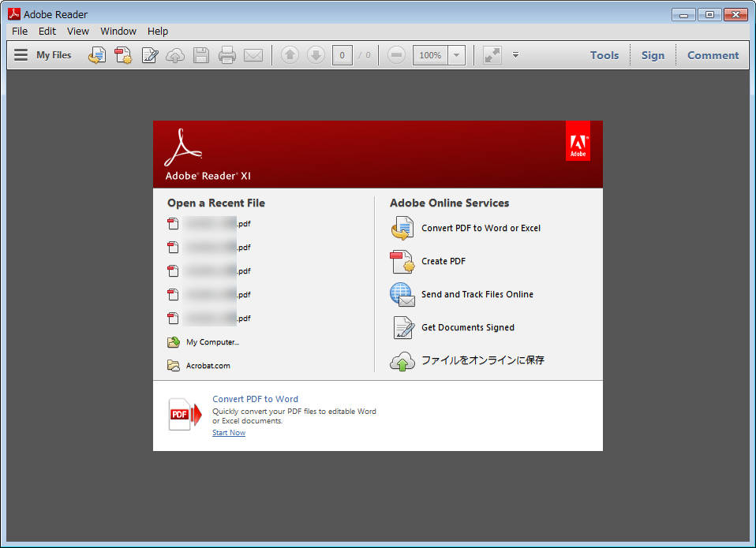
Task: Click Get Documents Signed
Action: pyautogui.click(x=468, y=327)
